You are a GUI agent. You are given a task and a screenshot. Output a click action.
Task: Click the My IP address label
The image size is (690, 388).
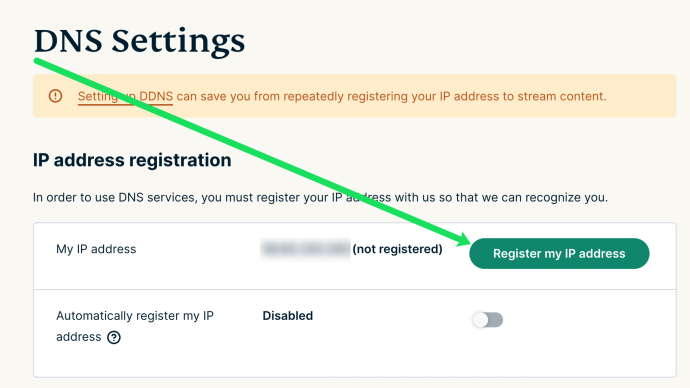(96, 249)
